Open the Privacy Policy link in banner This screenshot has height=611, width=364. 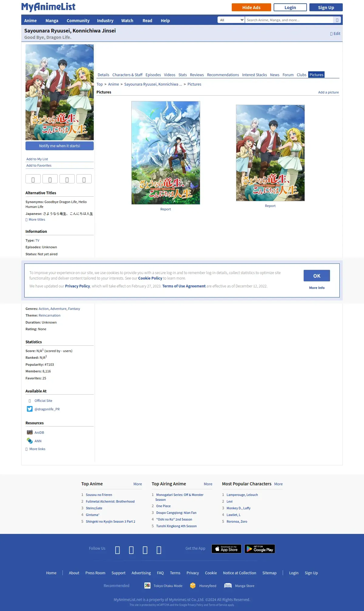pyautogui.click(x=77, y=286)
